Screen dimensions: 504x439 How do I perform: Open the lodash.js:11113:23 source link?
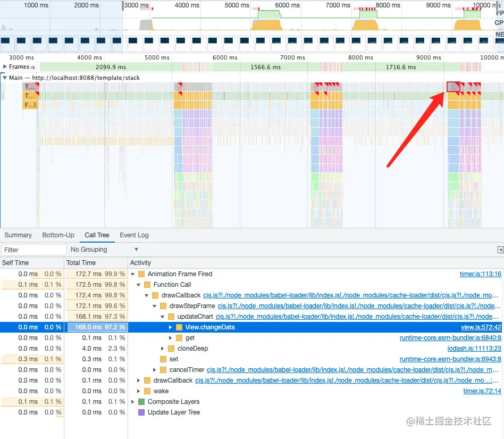click(474, 349)
